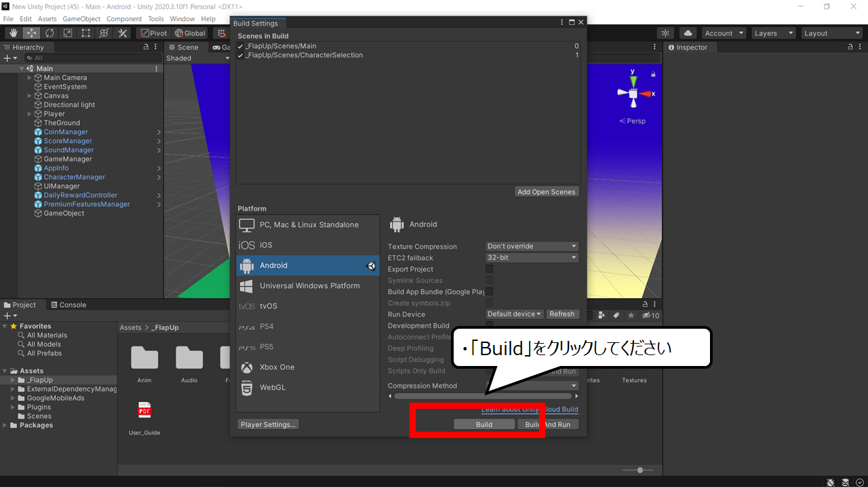
Task: Open the ETC2 fallback 32-bit dropdown
Action: (532, 258)
